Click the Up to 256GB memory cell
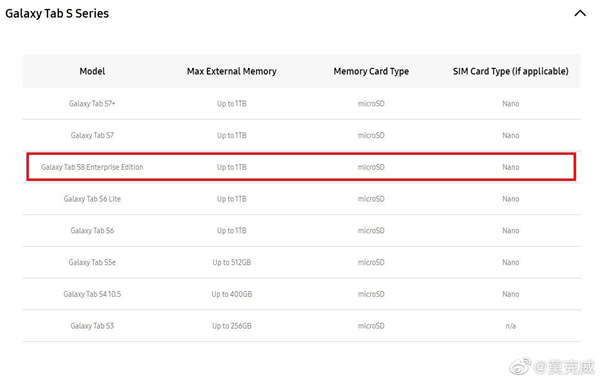This screenshot has height=381, width=600. click(x=232, y=326)
